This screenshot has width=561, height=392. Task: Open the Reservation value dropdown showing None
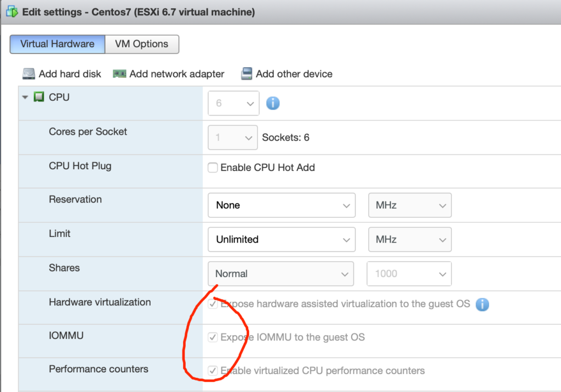click(x=282, y=205)
